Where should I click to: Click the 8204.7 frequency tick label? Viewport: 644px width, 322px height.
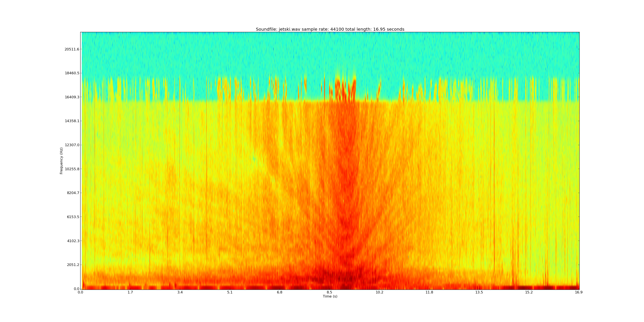tap(73, 193)
